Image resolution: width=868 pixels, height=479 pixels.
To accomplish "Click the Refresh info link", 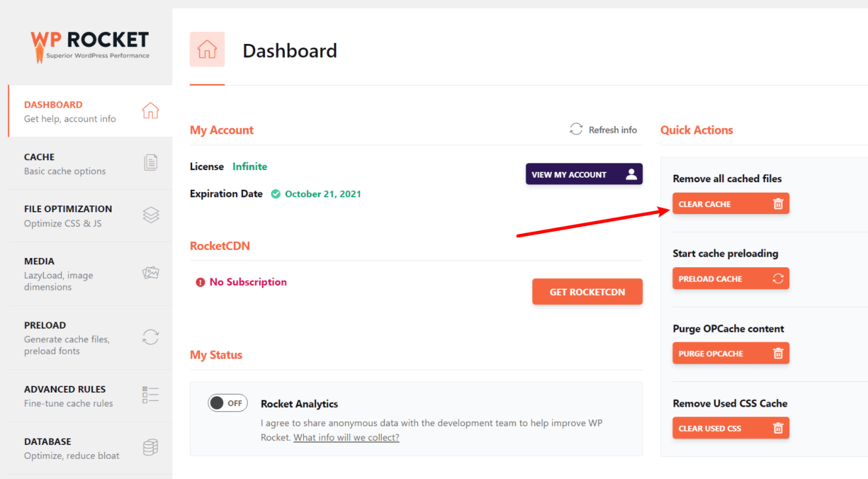I will point(603,130).
